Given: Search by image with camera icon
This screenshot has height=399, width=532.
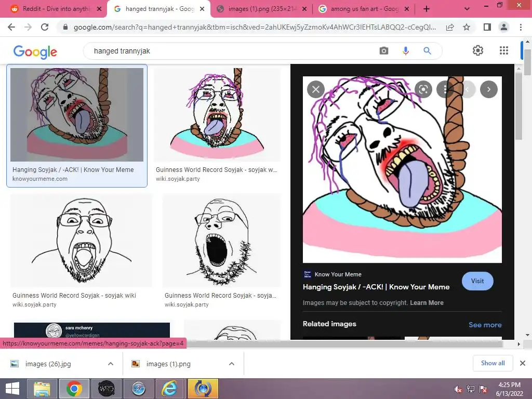Looking at the screenshot, I should point(384,51).
